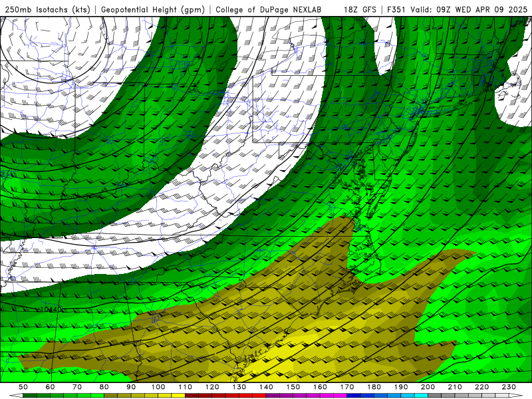
Task: Click the '250mb Isotachs (kts)' title text
Action: click(x=48, y=9)
